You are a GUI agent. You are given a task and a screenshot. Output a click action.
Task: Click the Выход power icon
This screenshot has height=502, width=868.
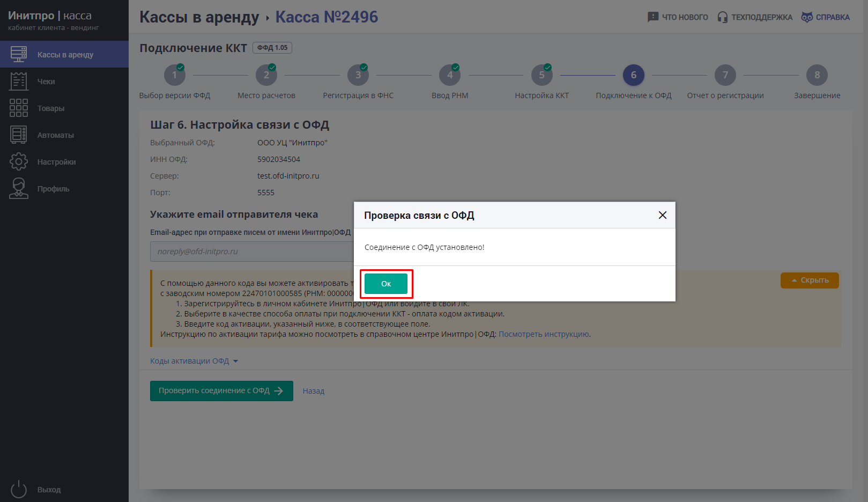[x=19, y=489]
